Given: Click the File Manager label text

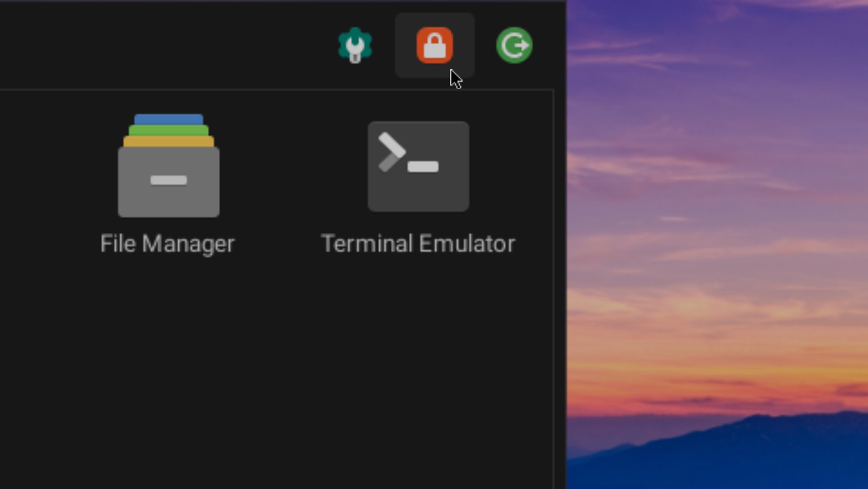Looking at the screenshot, I should [x=168, y=244].
